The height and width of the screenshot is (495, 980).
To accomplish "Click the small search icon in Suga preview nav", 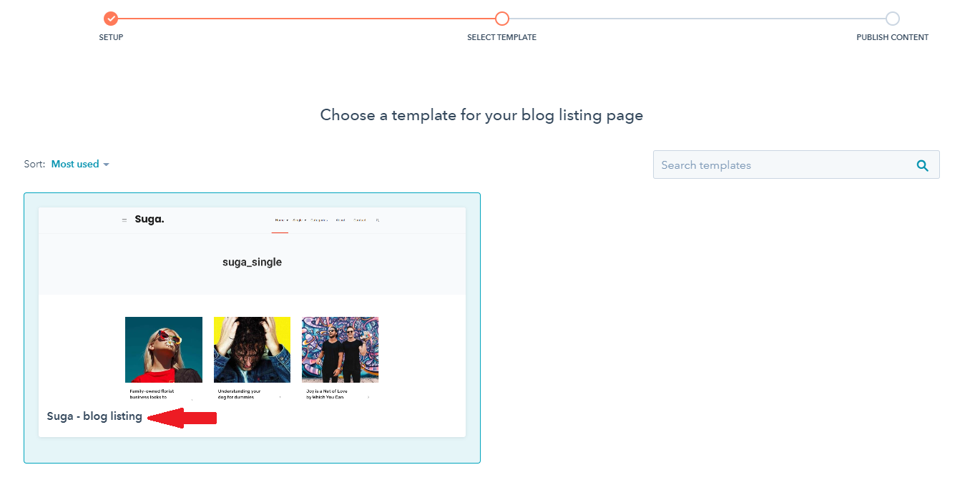I will pyautogui.click(x=377, y=220).
